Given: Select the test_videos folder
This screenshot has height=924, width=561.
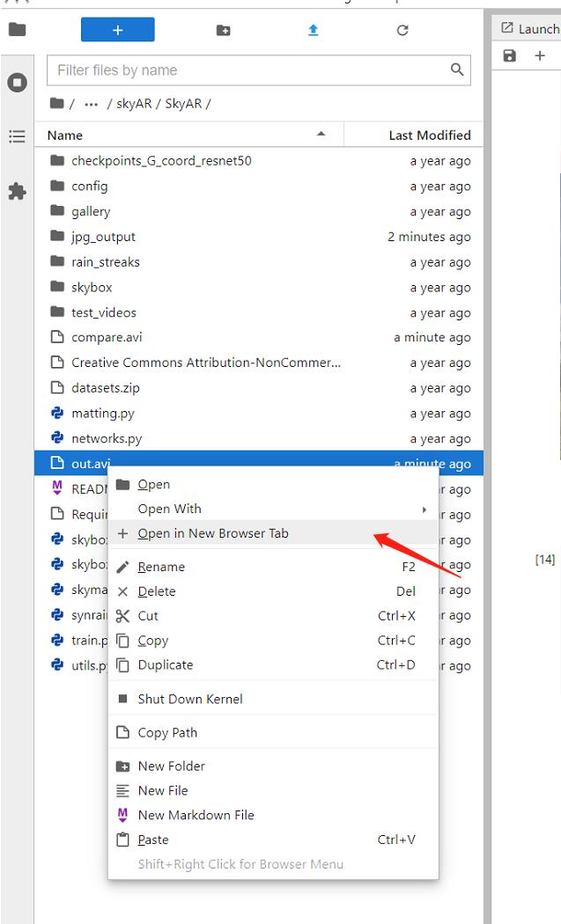Looking at the screenshot, I should pos(258,312).
